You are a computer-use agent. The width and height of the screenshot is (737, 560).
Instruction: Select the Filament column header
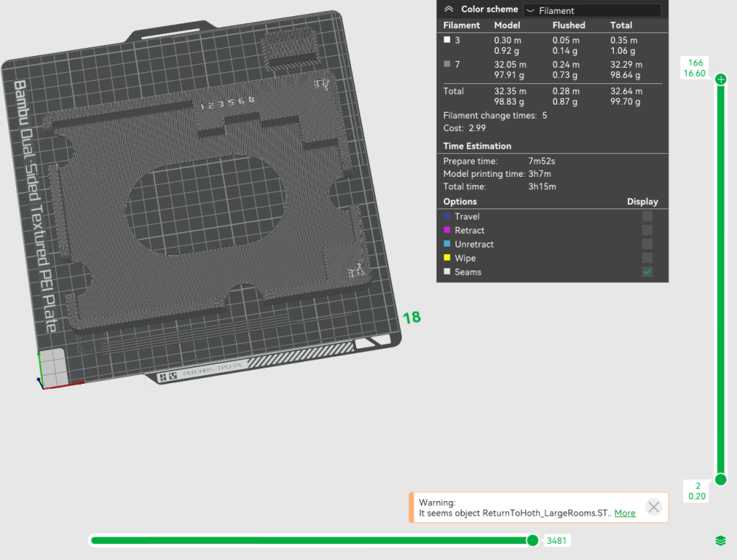[461, 25]
